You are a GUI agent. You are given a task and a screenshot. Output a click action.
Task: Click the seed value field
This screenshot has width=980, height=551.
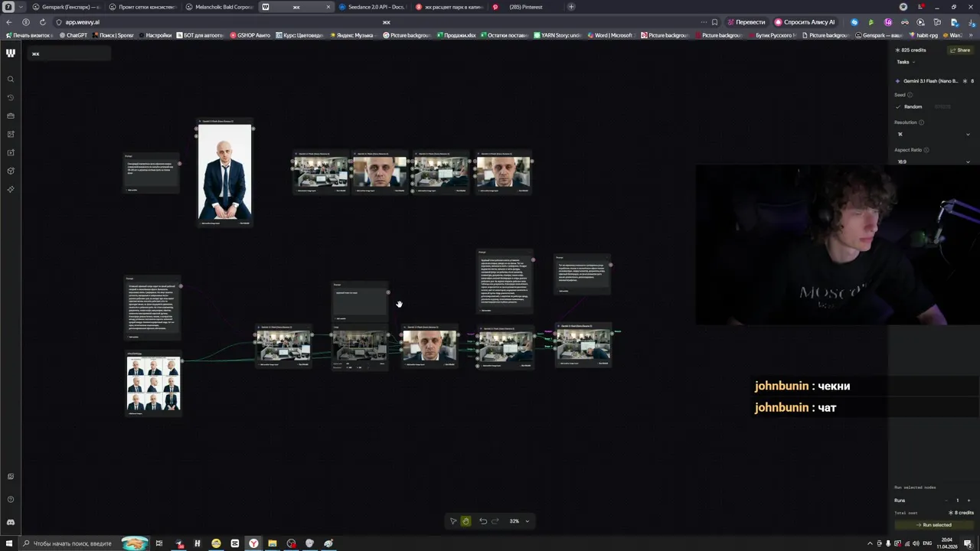(x=943, y=107)
